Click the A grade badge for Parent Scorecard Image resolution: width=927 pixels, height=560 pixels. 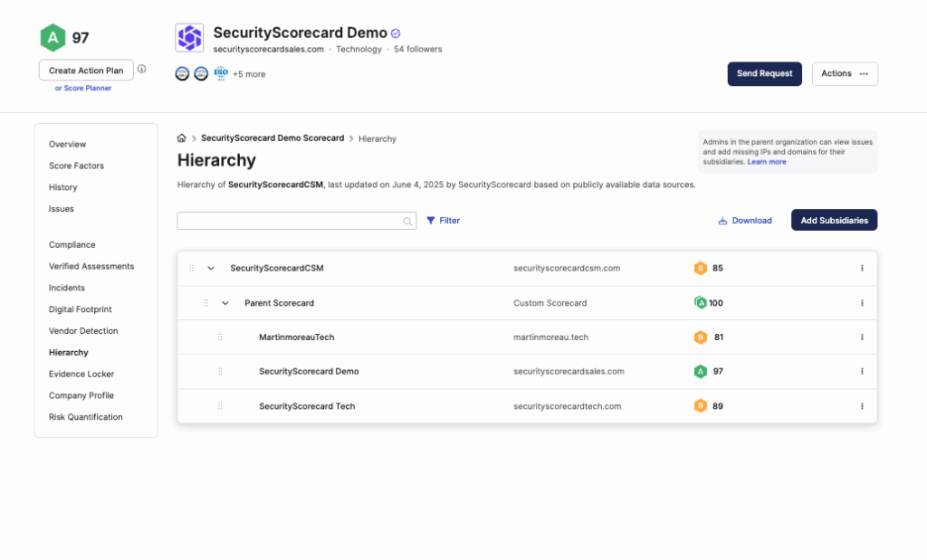pyautogui.click(x=701, y=303)
